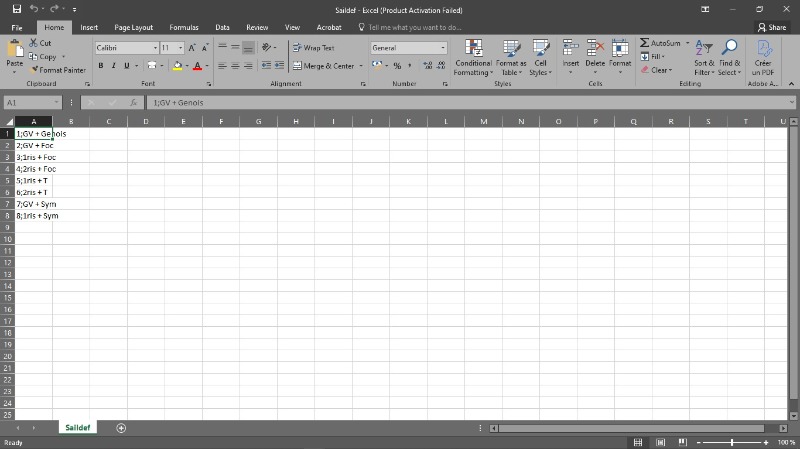The image size is (800, 449).
Task: Click the Find & Select button
Action: coord(730,58)
